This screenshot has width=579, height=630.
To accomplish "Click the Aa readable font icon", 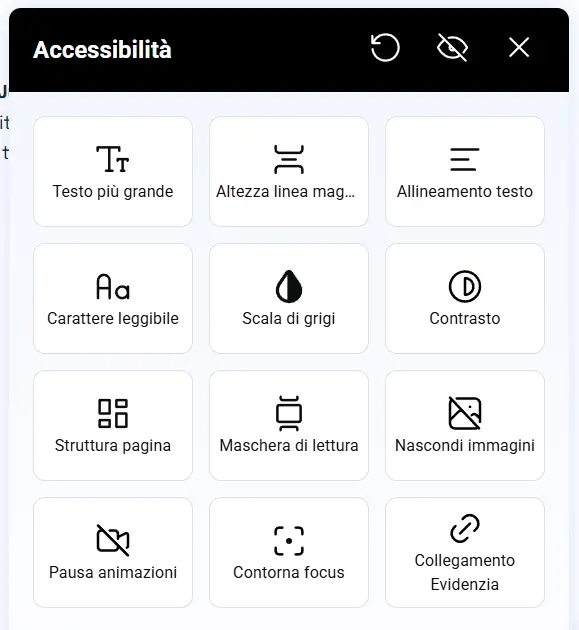I will (113, 286).
